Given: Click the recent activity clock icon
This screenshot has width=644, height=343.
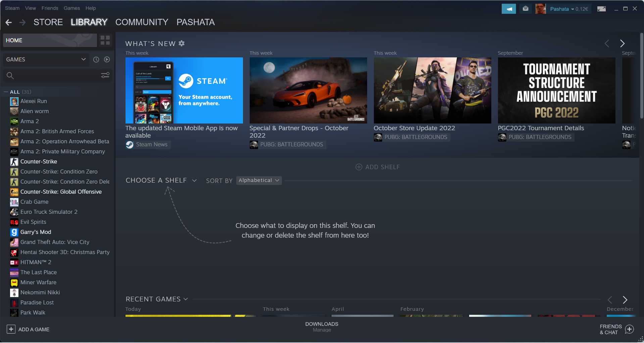Looking at the screenshot, I should (x=96, y=59).
